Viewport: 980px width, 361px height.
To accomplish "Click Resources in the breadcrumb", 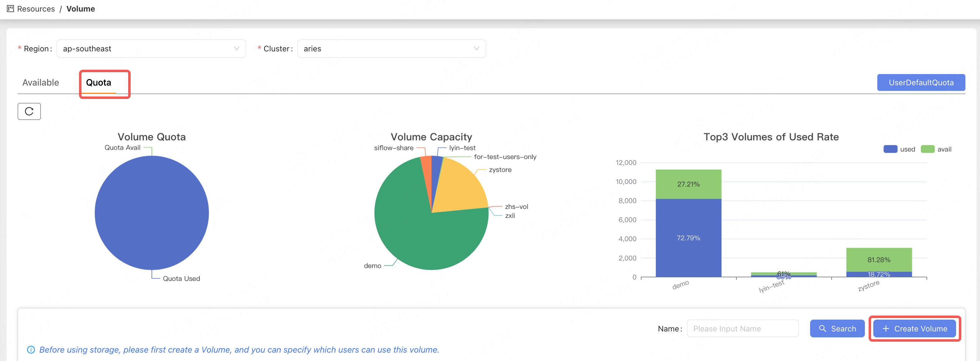I will coord(36,9).
